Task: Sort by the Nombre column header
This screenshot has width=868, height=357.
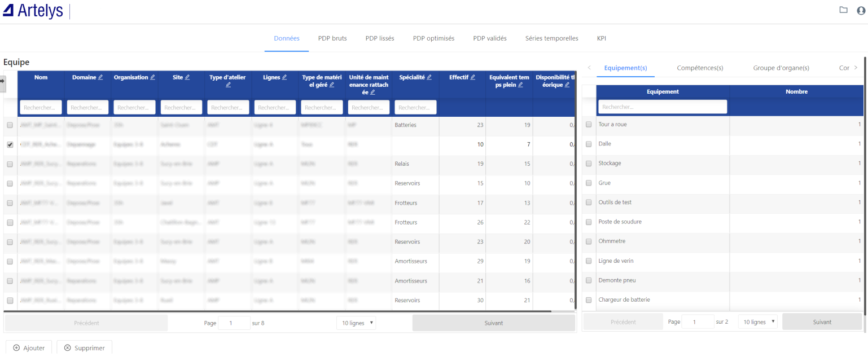Action: coord(796,91)
